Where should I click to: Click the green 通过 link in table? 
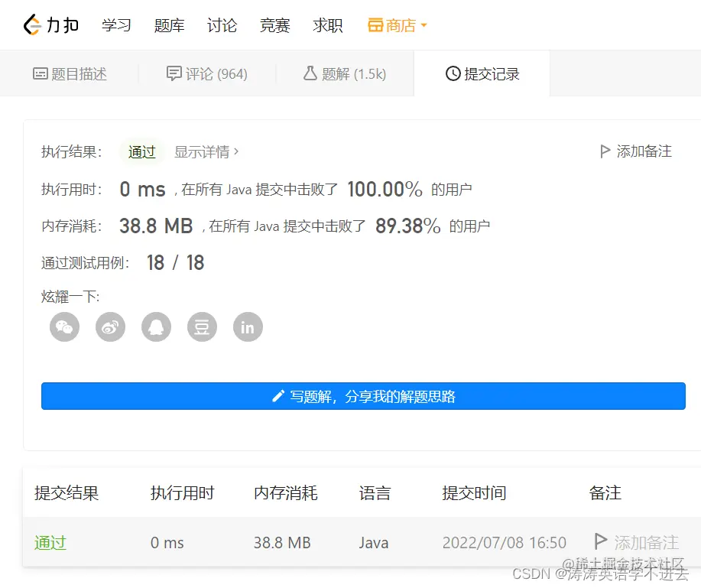(50, 543)
